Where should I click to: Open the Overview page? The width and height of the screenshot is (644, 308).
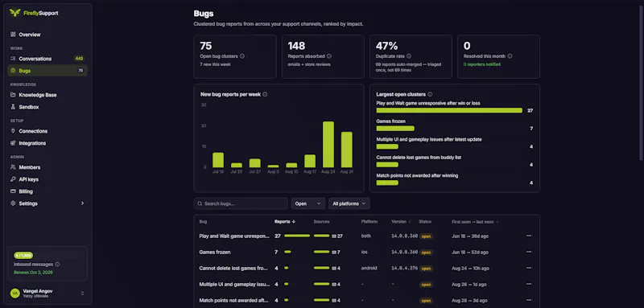[x=47, y=35]
